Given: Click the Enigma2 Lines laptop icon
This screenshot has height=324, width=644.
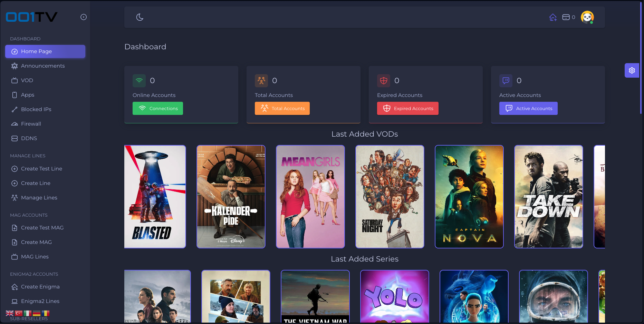Looking at the screenshot, I should click(x=15, y=301).
